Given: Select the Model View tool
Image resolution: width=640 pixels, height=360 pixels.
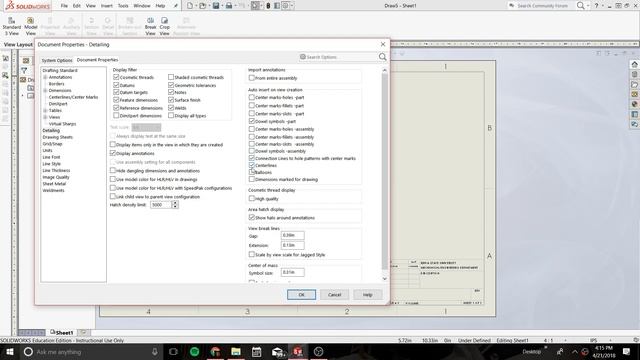Looking at the screenshot, I should tap(31, 26).
